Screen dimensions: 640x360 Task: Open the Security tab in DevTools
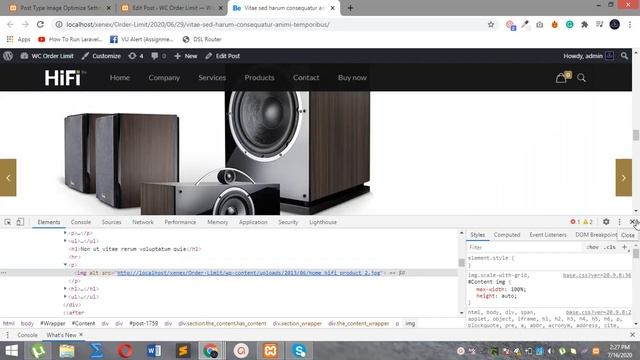288,222
